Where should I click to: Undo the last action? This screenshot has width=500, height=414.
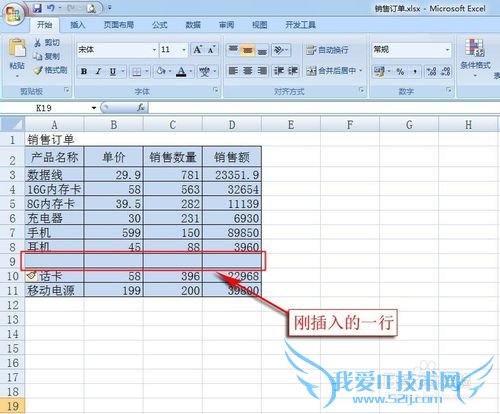[50, 8]
